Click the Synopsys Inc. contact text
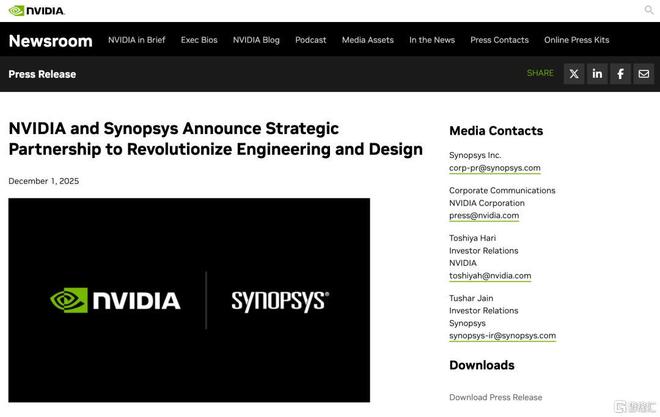 tap(475, 155)
